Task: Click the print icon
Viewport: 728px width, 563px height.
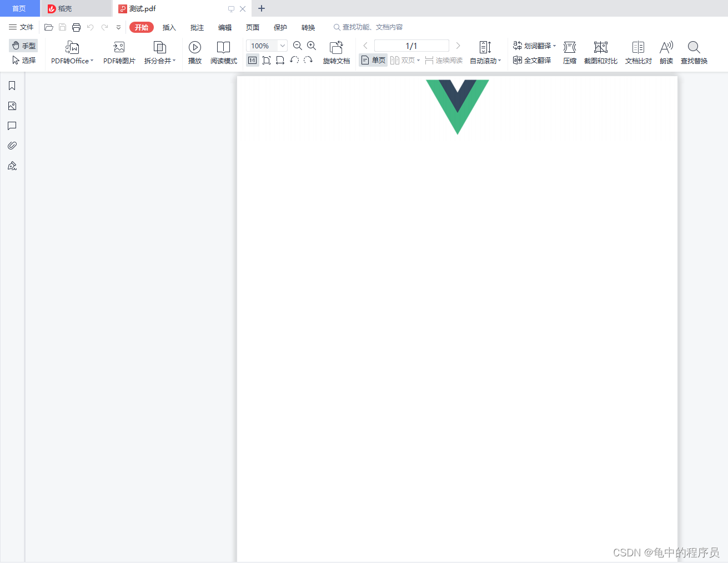Action: click(77, 27)
